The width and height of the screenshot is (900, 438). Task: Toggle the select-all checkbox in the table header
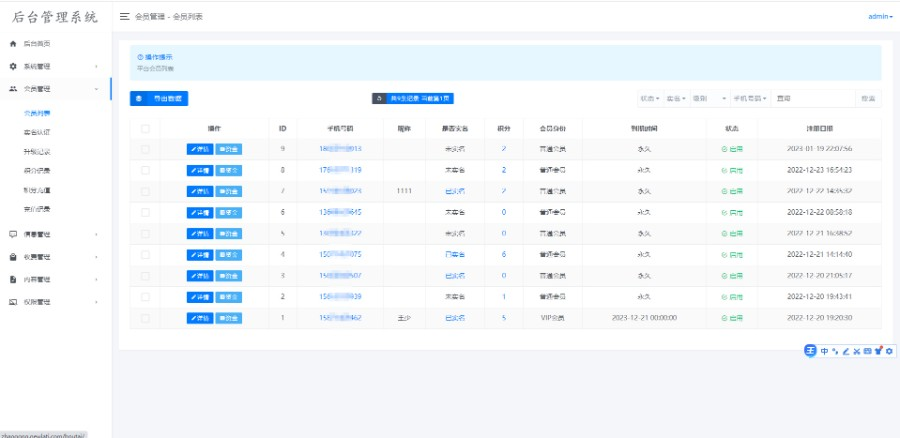145,129
